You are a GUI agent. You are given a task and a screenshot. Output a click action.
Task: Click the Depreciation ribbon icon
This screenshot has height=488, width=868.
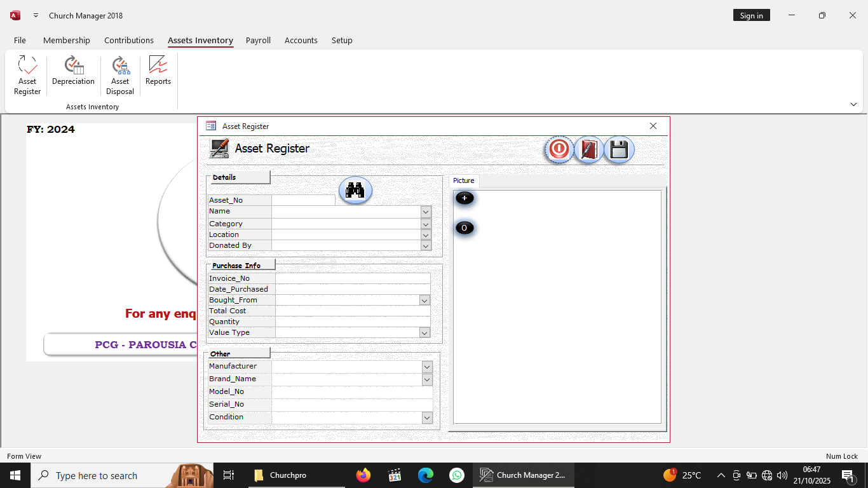(73, 71)
